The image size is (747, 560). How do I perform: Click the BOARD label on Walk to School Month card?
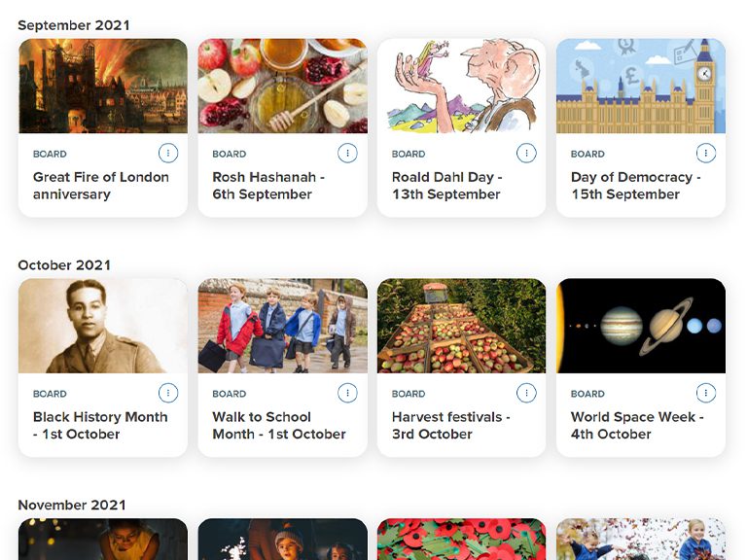point(230,395)
